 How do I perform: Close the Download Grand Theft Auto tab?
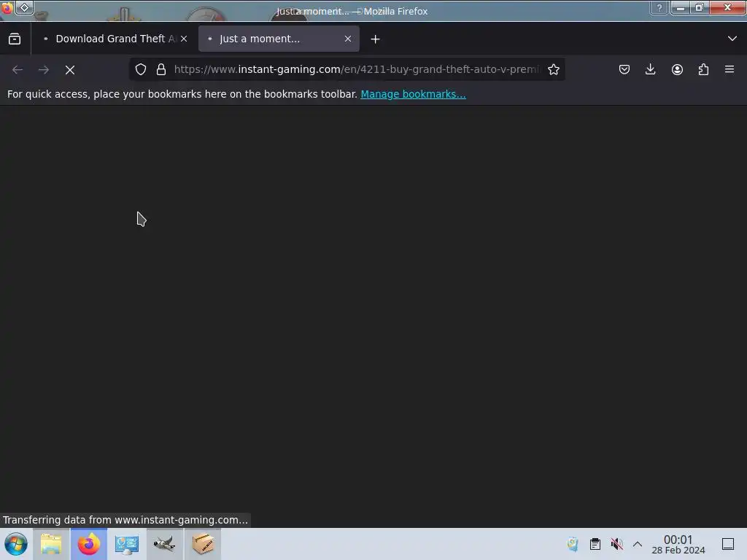pyautogui.click(x=184, y=39)
